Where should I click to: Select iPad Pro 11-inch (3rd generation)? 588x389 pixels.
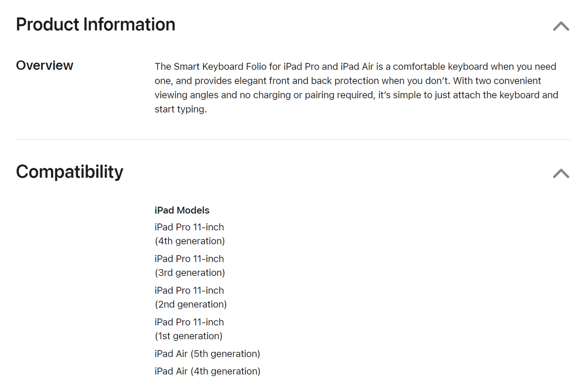tap(190, 266)
